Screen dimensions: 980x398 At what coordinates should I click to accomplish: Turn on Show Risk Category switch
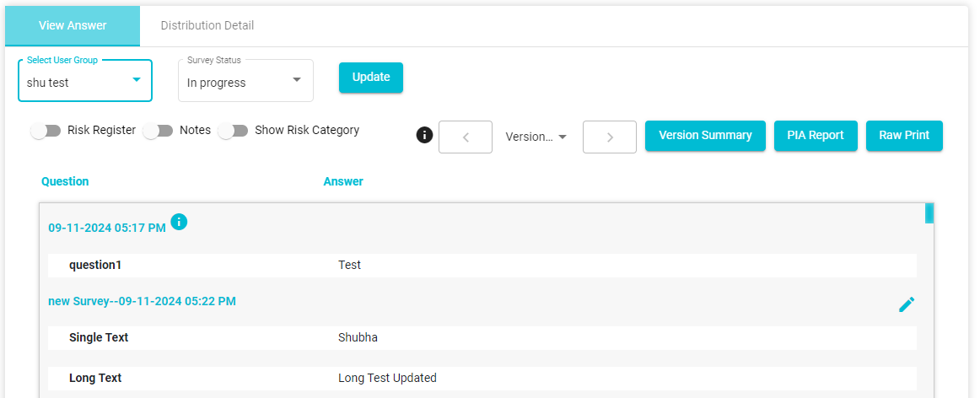coord(233,131)
